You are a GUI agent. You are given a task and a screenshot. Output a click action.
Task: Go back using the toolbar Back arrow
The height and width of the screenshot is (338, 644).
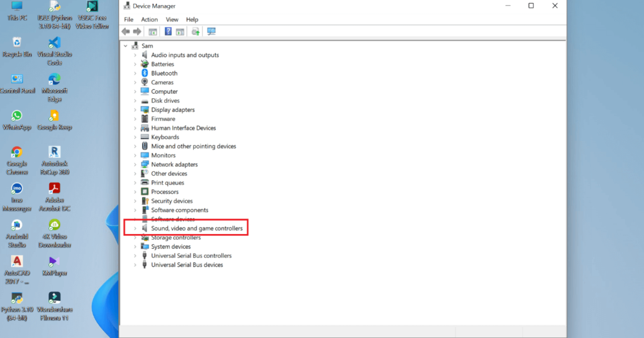point(126,31)
